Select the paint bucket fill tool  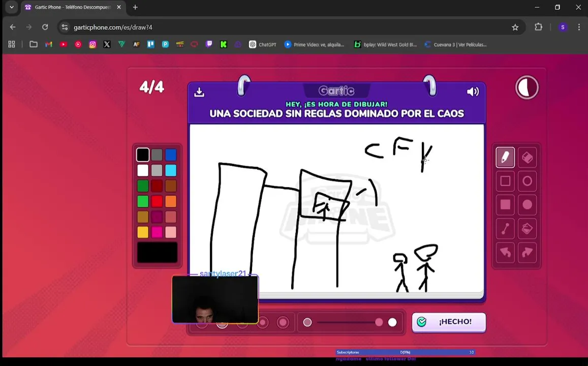coord(527,229)
